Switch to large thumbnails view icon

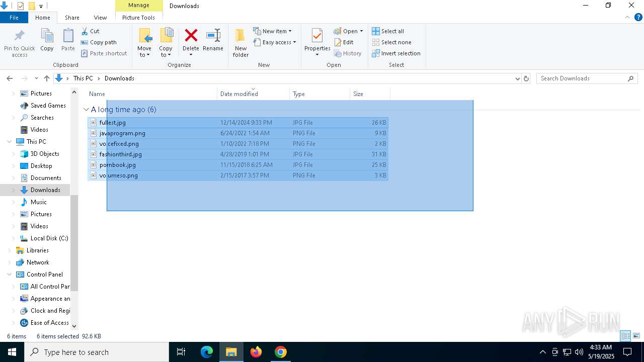pyautogui.click(x=636, y=336)
